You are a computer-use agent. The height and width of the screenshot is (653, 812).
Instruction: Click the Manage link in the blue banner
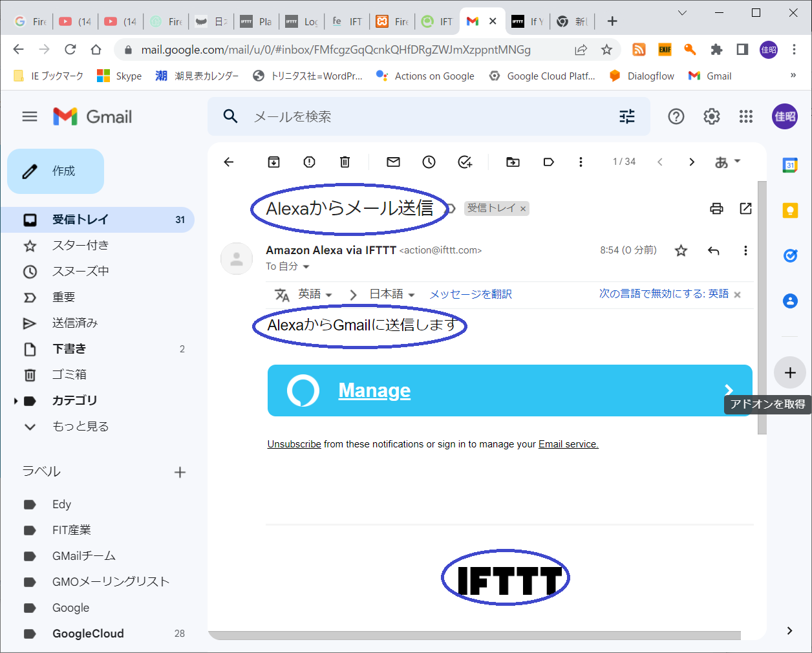click(x=374, y=391)
